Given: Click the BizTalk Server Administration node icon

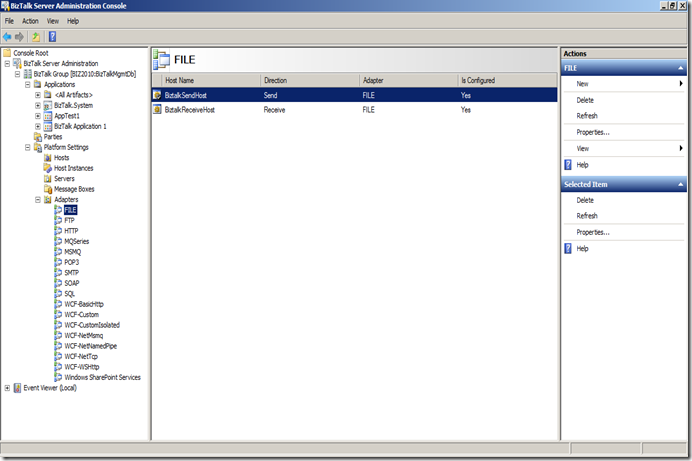Looking at the screenshot, I should click(x=18, y=64).
